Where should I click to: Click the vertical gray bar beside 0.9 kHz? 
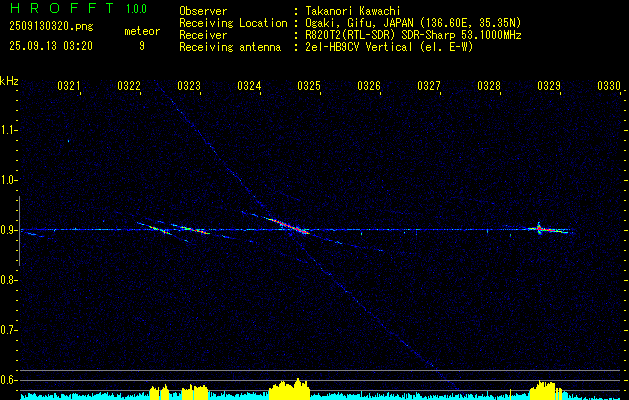[x=19, y=231]
